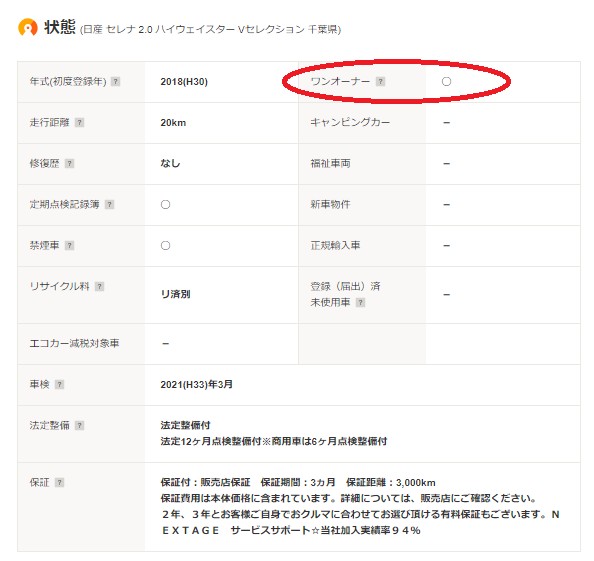Click the リ済別 recycle value

[x=175, y=294]
